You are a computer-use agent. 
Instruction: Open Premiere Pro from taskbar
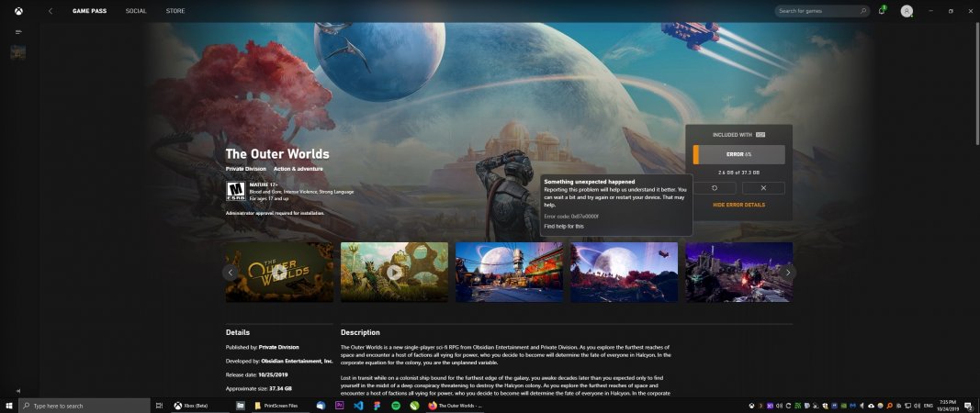coord(340,406)
